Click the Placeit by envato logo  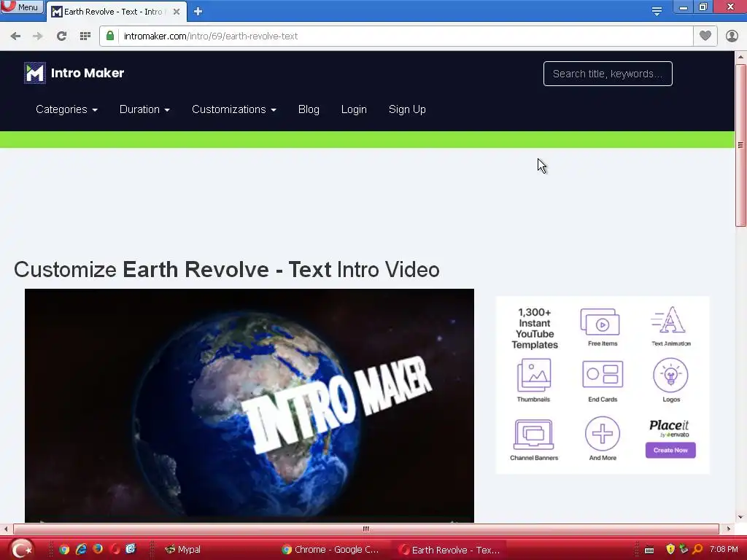670,428
